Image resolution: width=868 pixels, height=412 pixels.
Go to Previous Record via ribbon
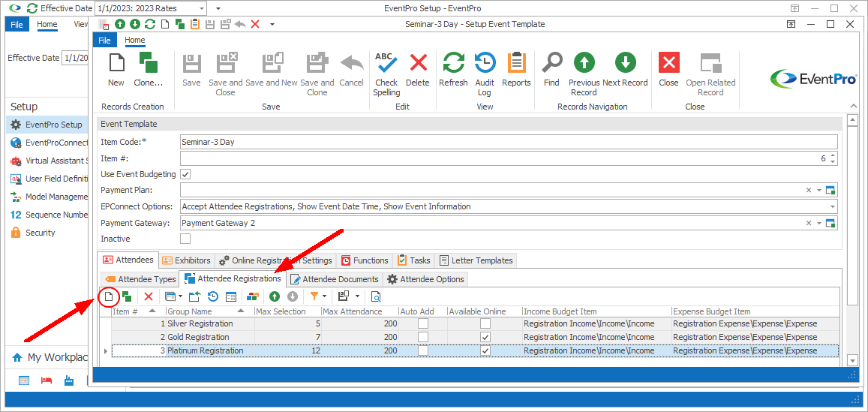click(584, 74)
